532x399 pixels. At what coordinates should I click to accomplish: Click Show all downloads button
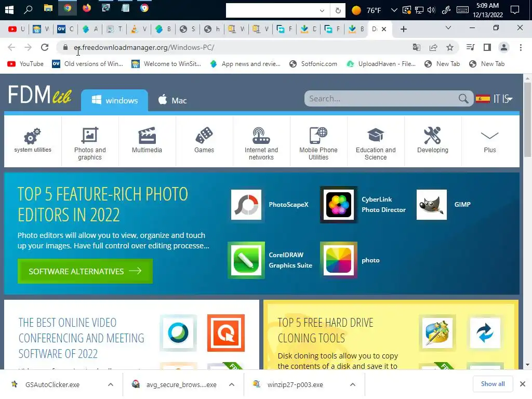pos(493,384)
